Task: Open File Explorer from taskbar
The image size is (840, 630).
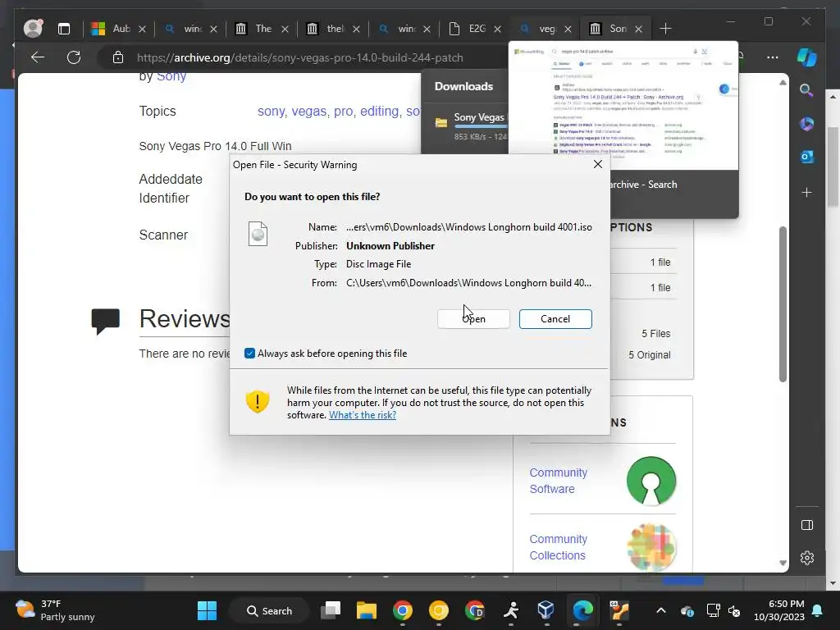Action: click(367, 610)
